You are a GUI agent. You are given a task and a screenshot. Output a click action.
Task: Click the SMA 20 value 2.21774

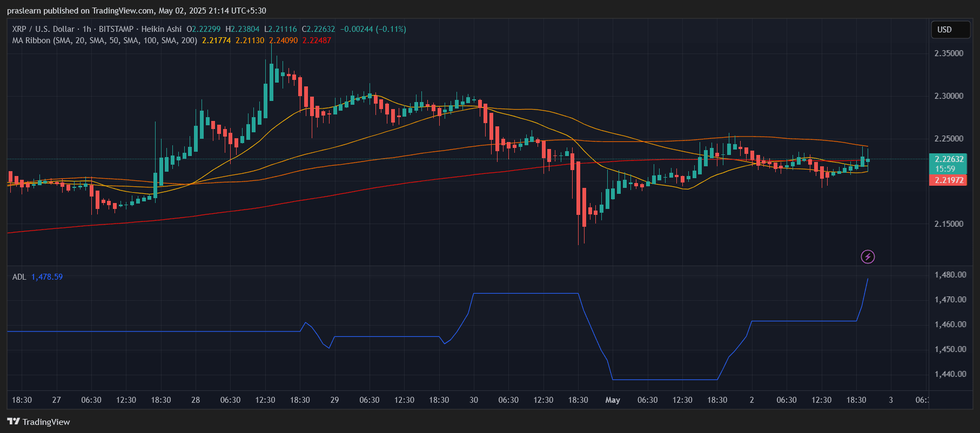tap(216, 40)
